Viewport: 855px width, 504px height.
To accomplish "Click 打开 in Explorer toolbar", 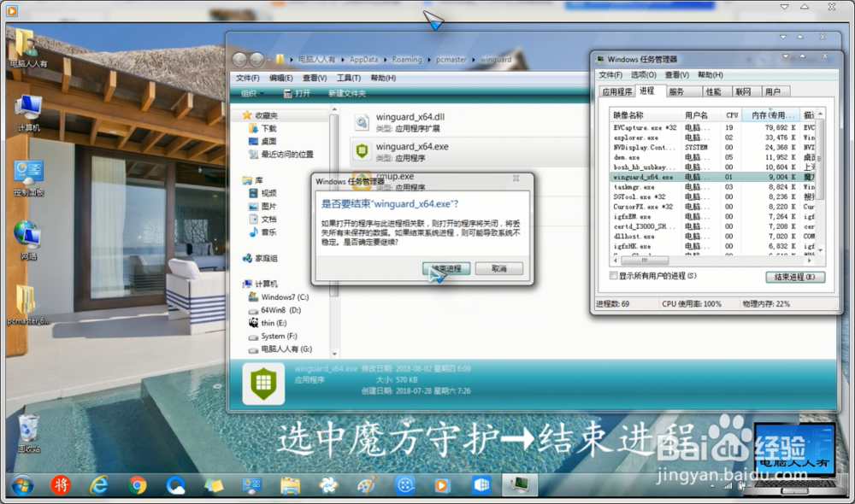I will click(x=298, y=94).
